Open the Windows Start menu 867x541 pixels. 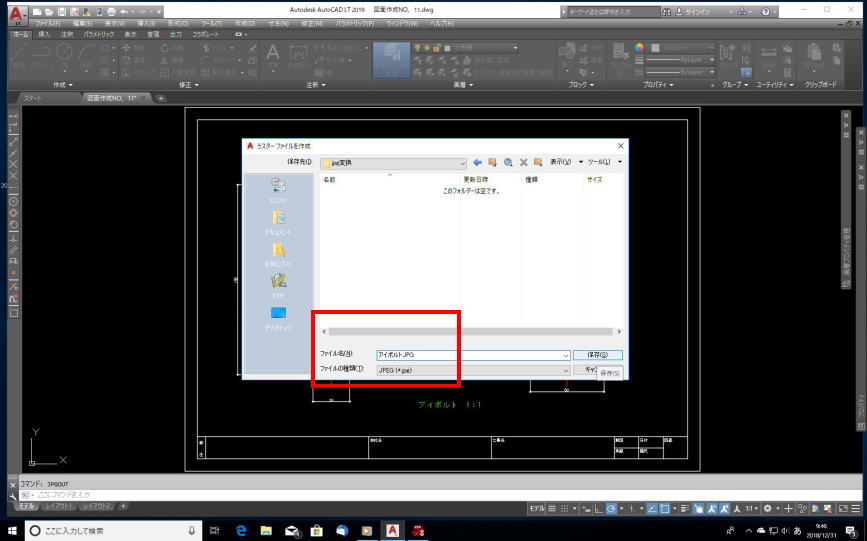click(12, 530)
